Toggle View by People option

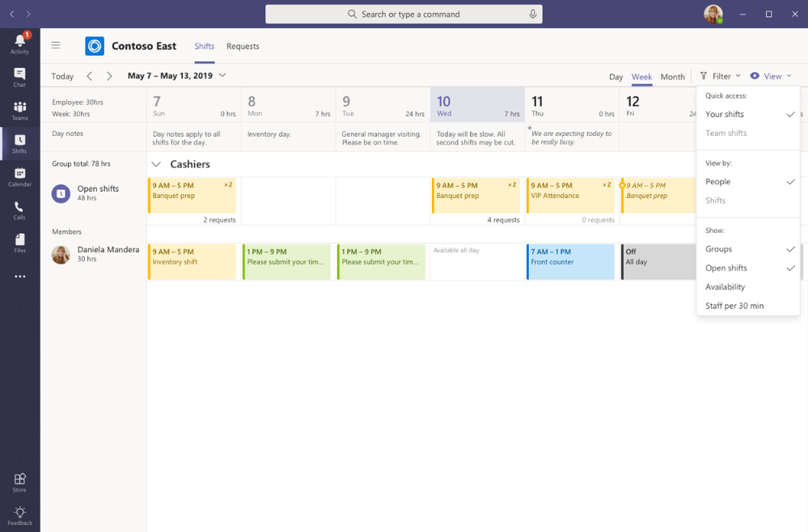tap(747, 181)
